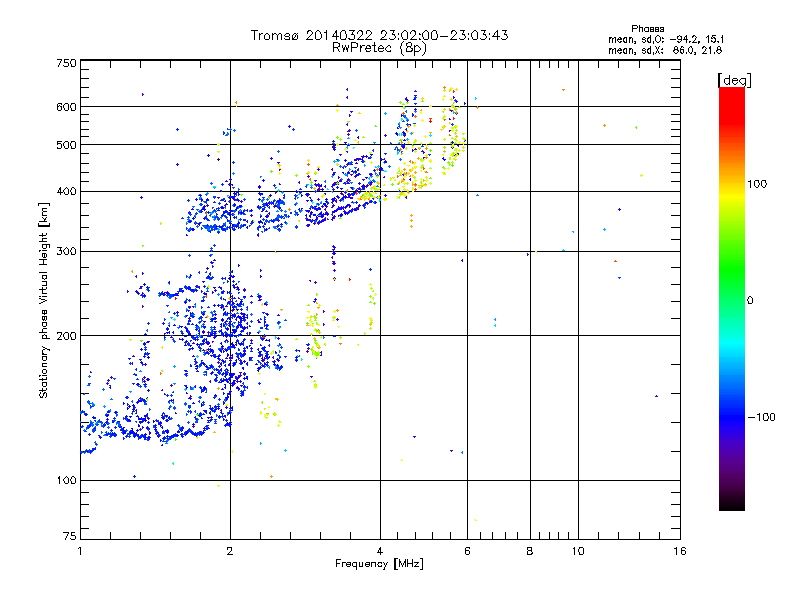Screen dimensions: 800x600
Task: Click the x-axis tick label '6'
Action: point(467,551)
